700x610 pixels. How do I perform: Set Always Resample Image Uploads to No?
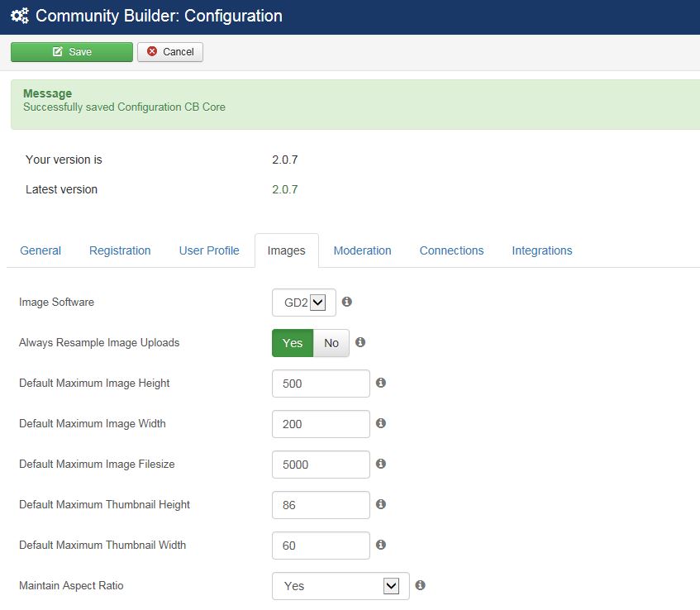click(331, 343)
